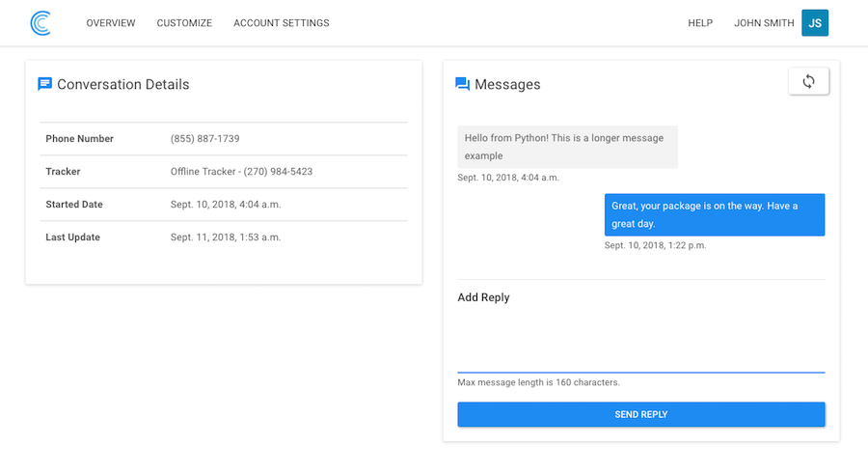Viewport: 868px width, 474px height.
Task: Click the John Smith user name
Action: click(764, 23)
